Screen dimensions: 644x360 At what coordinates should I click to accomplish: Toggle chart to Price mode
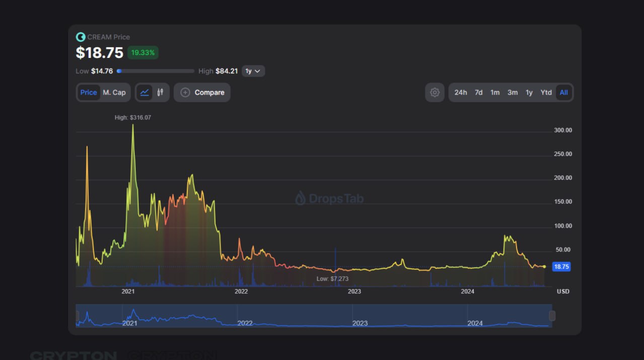click(89, 93)
